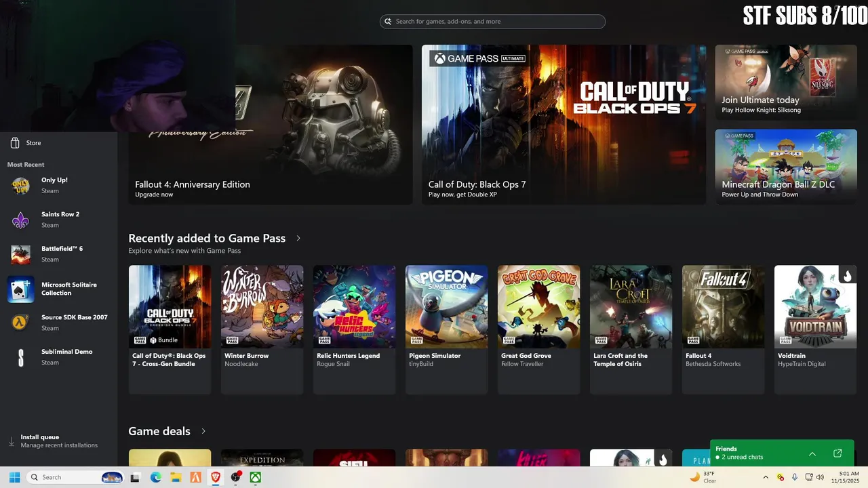
Task: Open Brave browser from taskbar
Action: [x=216, y=477]
